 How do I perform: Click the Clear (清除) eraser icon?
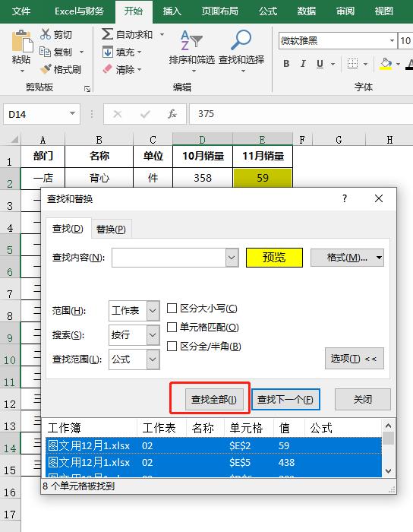point(107,69)
